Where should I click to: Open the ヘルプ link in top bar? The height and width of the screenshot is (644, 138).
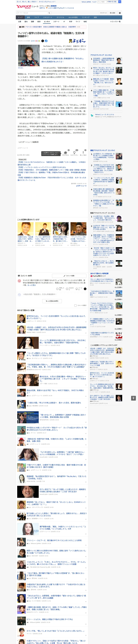(x=94, y=2)
